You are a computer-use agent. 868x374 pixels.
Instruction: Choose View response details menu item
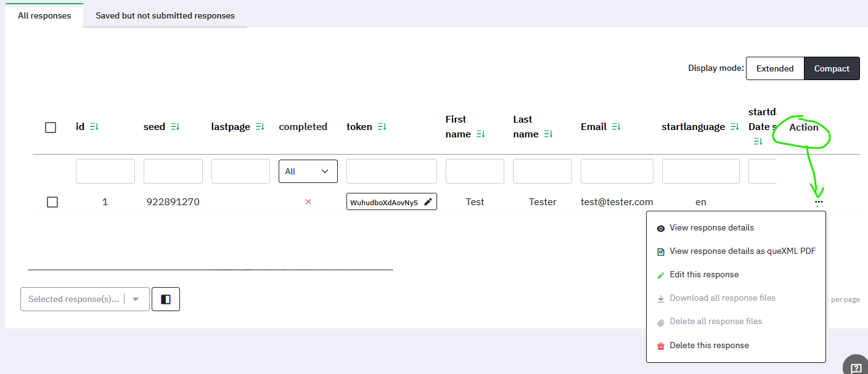[x=711, y=228]
